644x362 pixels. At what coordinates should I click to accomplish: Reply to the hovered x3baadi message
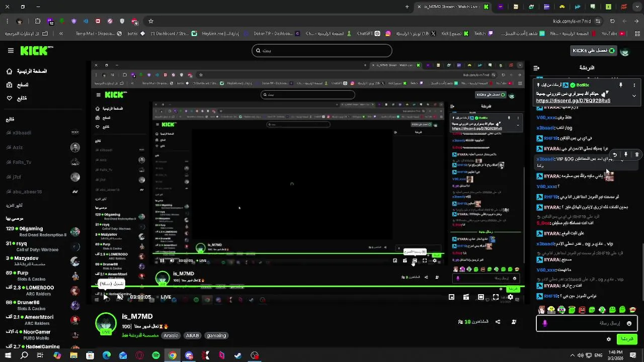coord(615,155)
